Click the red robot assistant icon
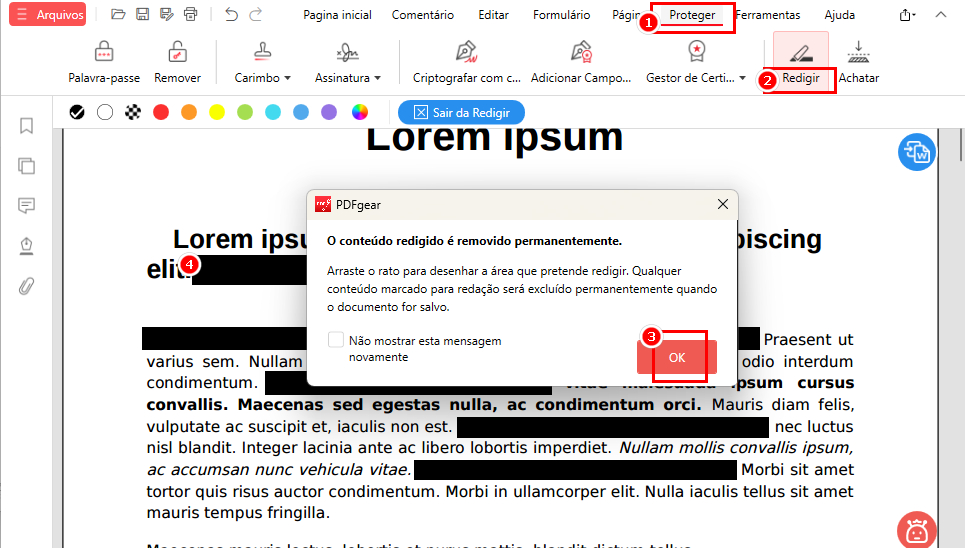This screenshot has height=548, width=965. click(917, 530)
